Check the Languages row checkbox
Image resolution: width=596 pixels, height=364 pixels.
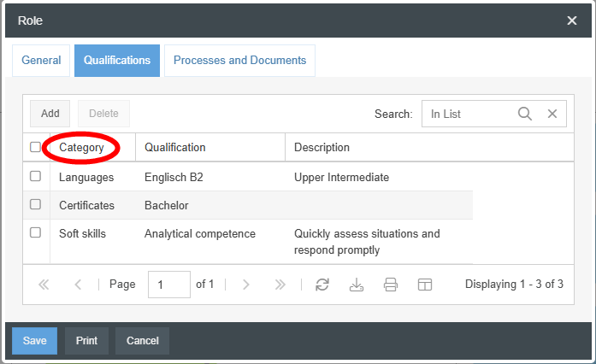(35, 176)
